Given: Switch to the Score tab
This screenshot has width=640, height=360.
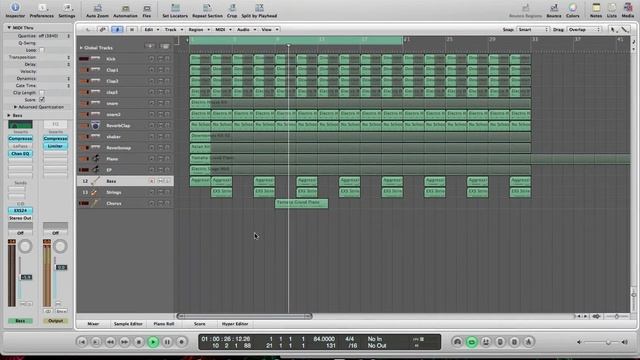Looking at the screenshot, I should pyautogui.click(x=200, y=324).
